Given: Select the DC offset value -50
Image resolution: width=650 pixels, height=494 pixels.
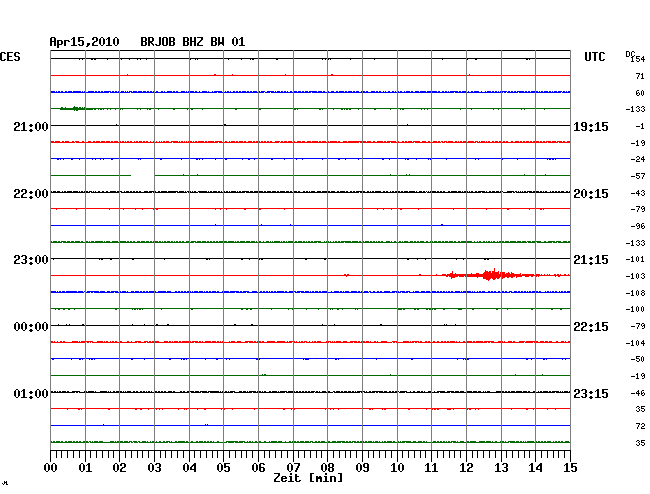Looking at the screenshot, I should coord(638,359).
